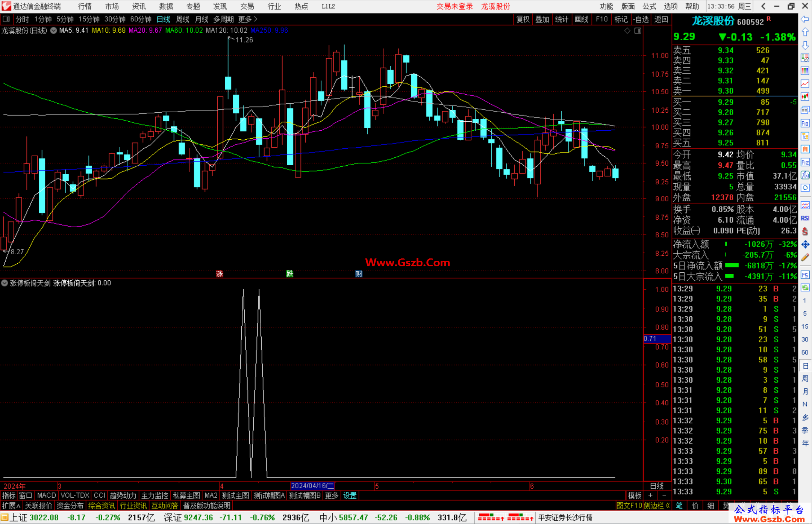Screen dimensions: 812x524
Task: Open the 更多 indicator tab list
Action: pyautogui.click(x=332, y=495)
